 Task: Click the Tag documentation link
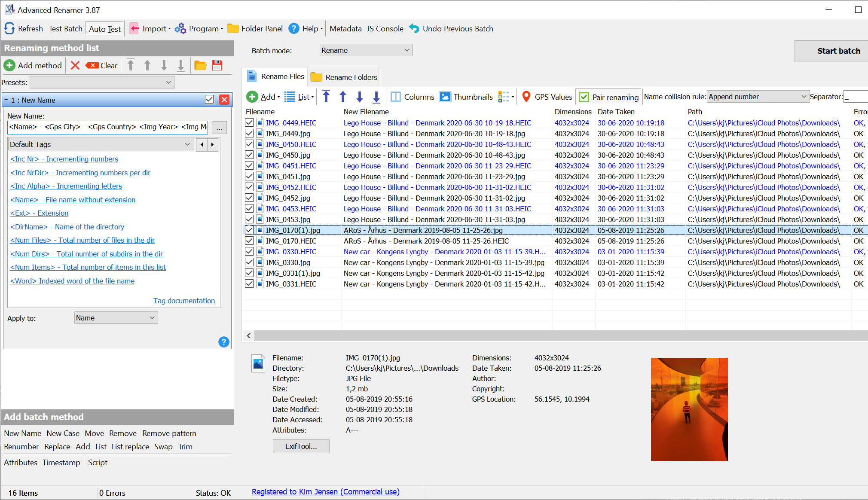click(x=184, y=300)
